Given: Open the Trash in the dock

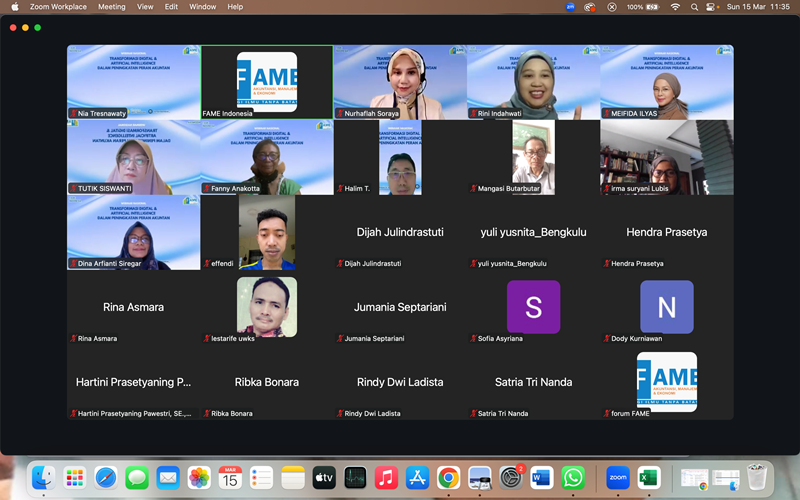Looking at the screenshot, I should point(757,478).
